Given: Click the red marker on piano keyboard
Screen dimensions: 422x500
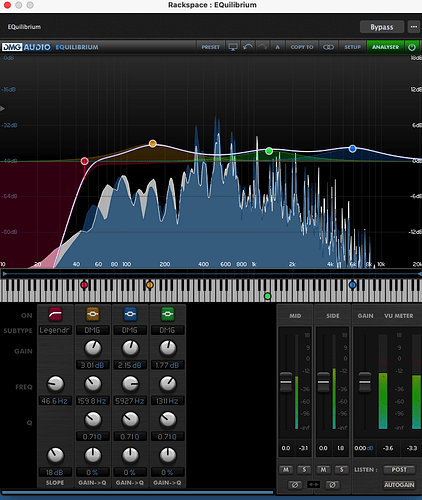Looking at the screenshot, I should pos(84,285).
